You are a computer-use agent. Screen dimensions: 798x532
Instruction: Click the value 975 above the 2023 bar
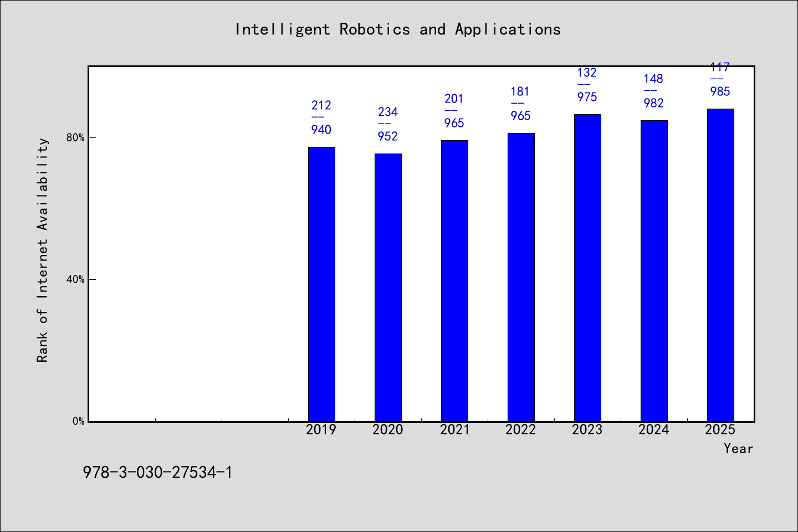[x=587, y=97]
